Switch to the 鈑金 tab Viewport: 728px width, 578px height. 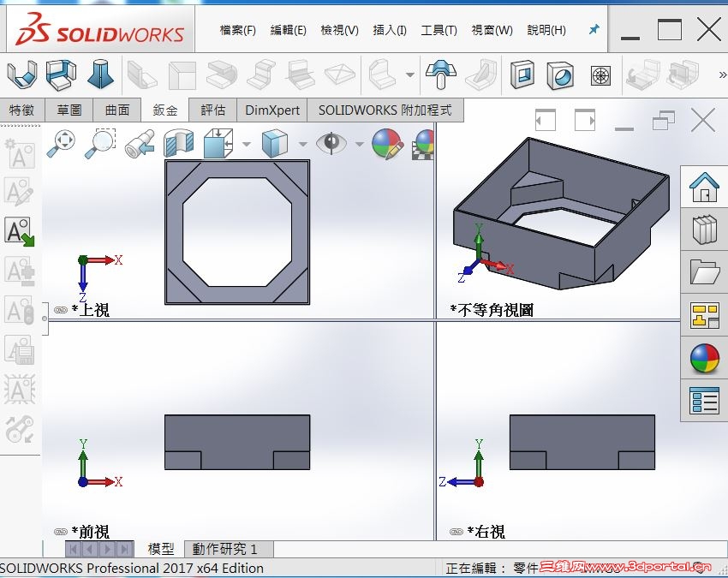[x=165, y=110]
